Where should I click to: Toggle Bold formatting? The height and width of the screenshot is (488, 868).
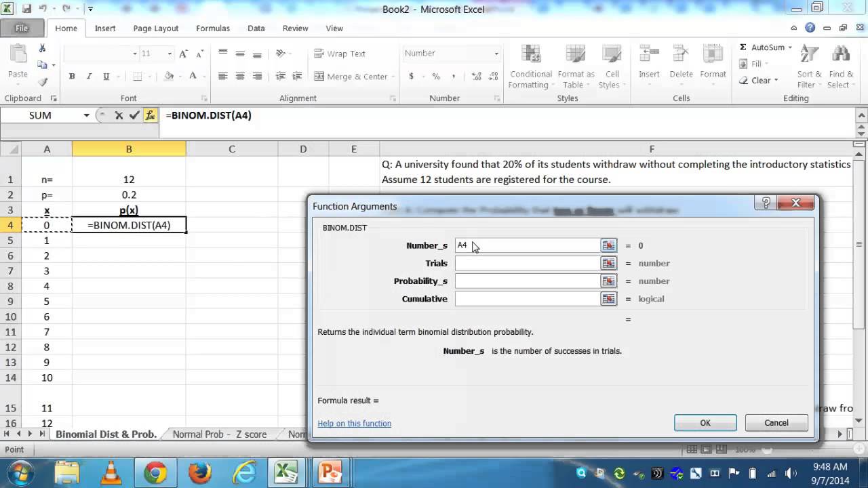tap(72, 77)
